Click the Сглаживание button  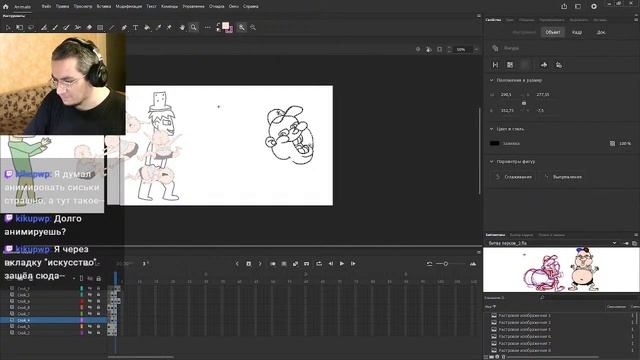[513, 177]
